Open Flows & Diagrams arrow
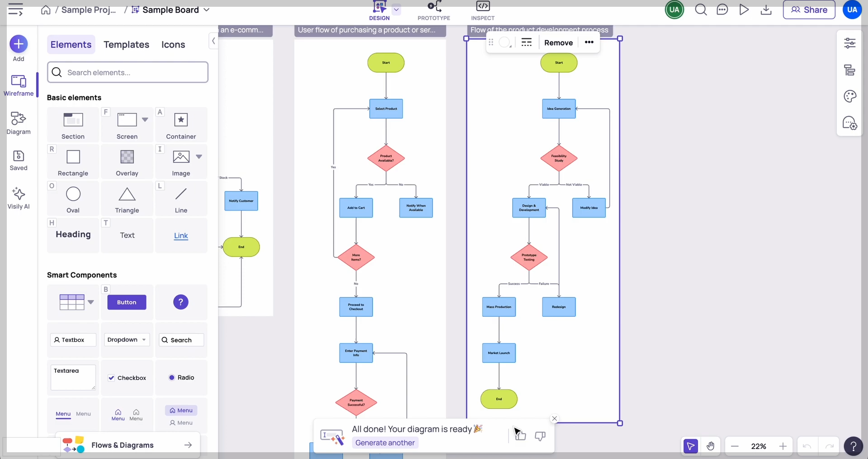This screenshot has width=868, height=459. 188,445
